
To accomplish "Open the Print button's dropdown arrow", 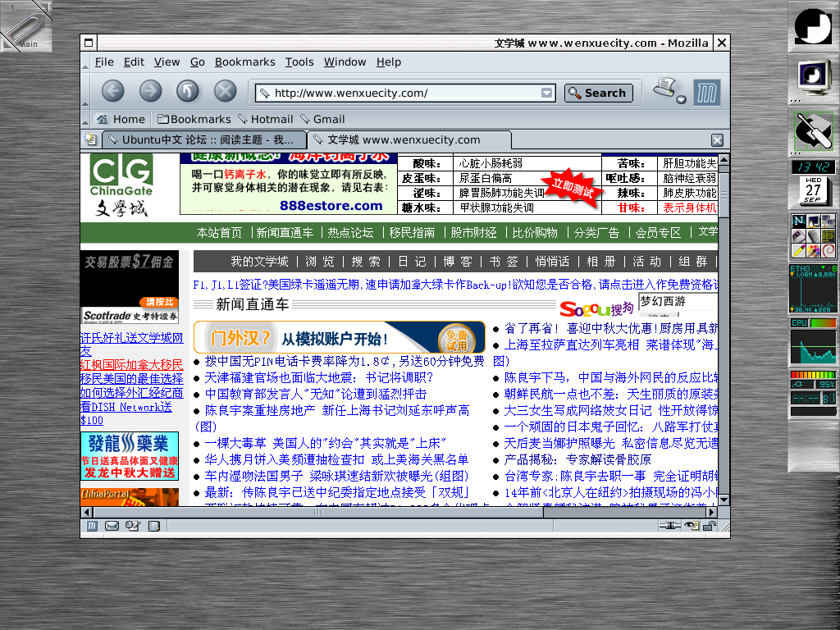I will click(x=682, y=99).
